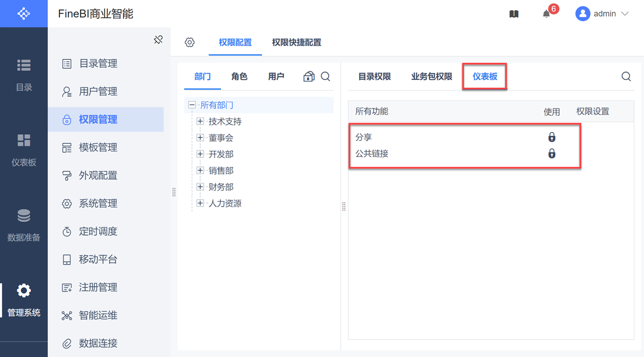The image size is (644, 357).
Task: Click the department view toggle icon
Action: (309, 77)
